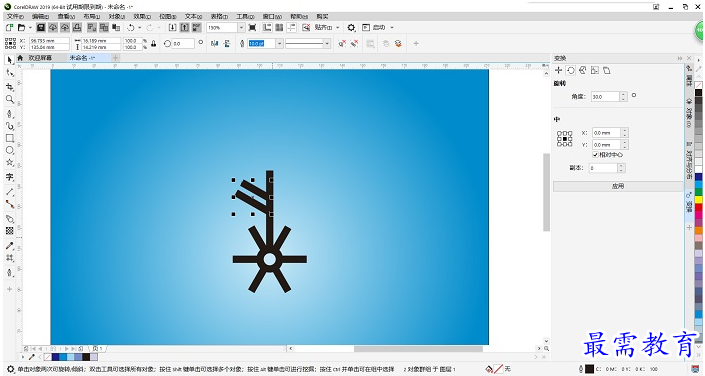
Task: Toggle the 相对中心 checkbox
Action: click(595, 155)
